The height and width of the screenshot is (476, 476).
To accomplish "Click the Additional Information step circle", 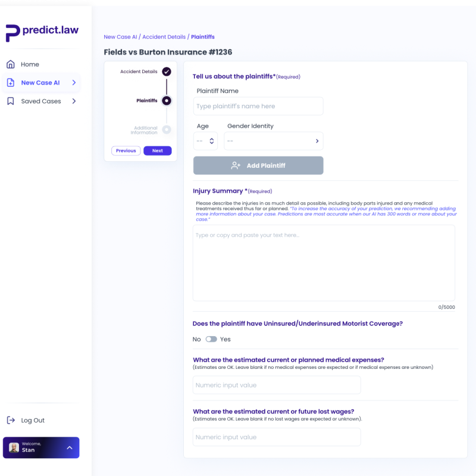I will click(167, 130).
